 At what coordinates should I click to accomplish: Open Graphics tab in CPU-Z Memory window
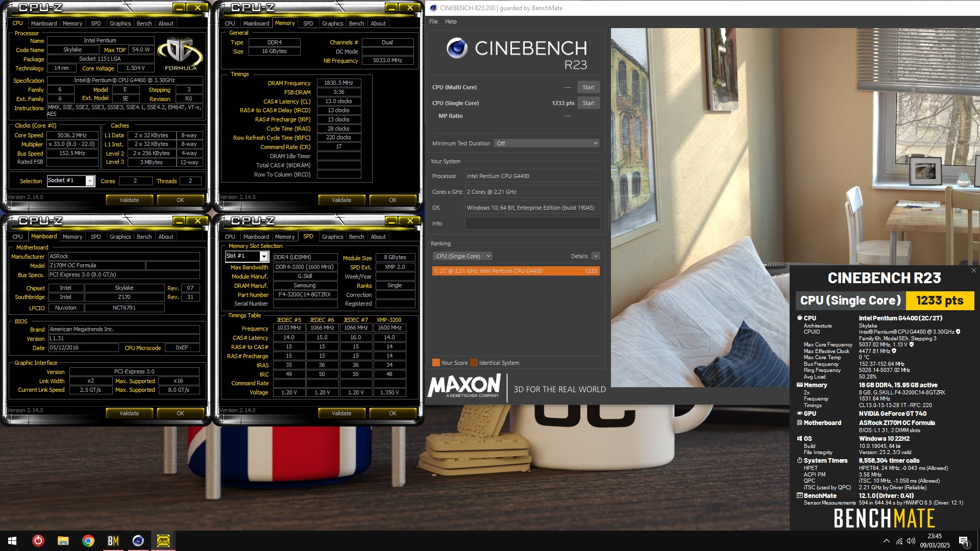click(x=332, y=23)
